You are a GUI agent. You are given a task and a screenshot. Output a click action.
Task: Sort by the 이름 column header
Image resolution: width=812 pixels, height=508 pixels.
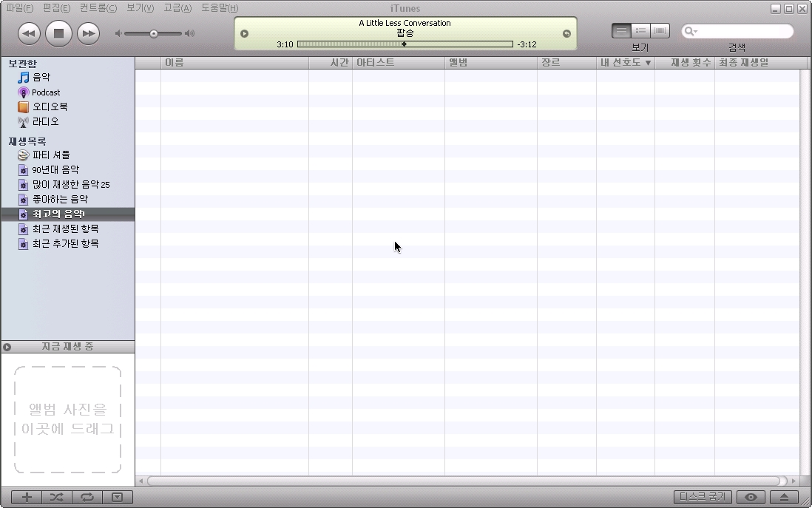pyautogui.click(x=234, y=63)
